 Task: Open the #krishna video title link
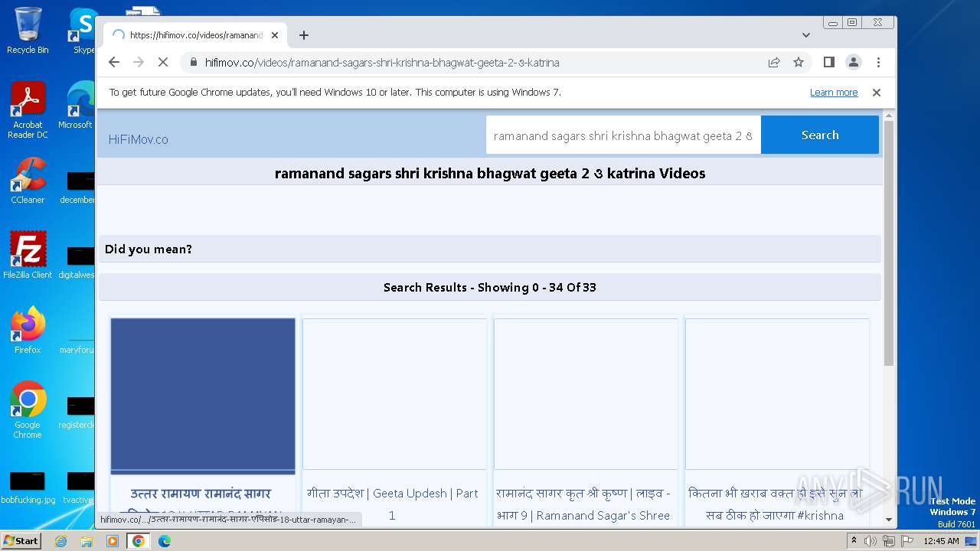click(775, 505)
